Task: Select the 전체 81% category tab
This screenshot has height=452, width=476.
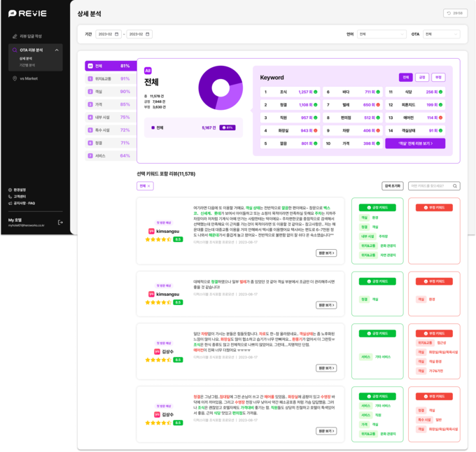Action: (111, 66)
